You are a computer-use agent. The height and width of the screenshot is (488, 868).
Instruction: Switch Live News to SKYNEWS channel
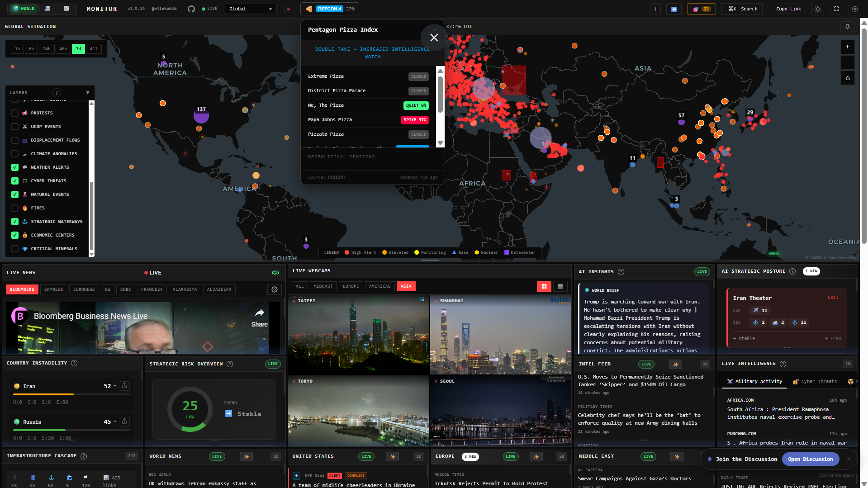pyautogui.click(x=54, y=289)
